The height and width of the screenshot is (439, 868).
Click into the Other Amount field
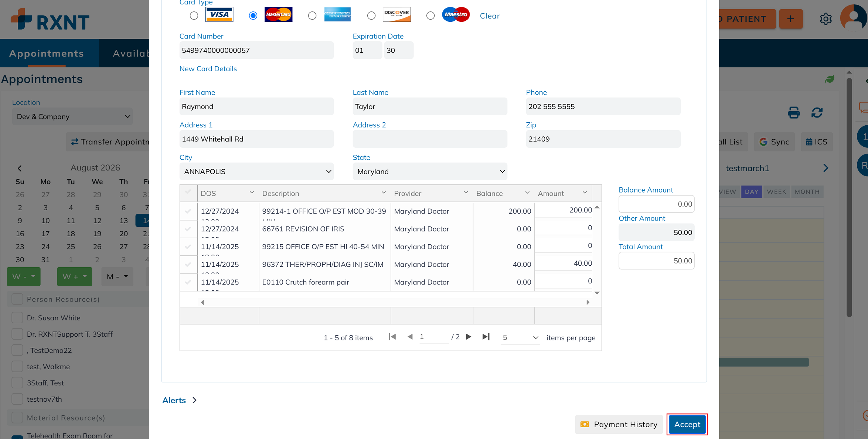point(656,232)
